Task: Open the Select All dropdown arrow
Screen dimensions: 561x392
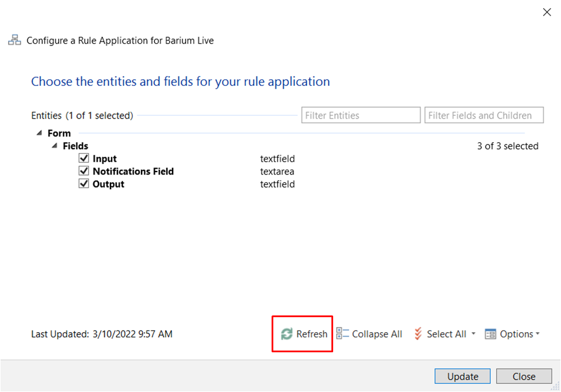Action: click(x=473, y=334)
